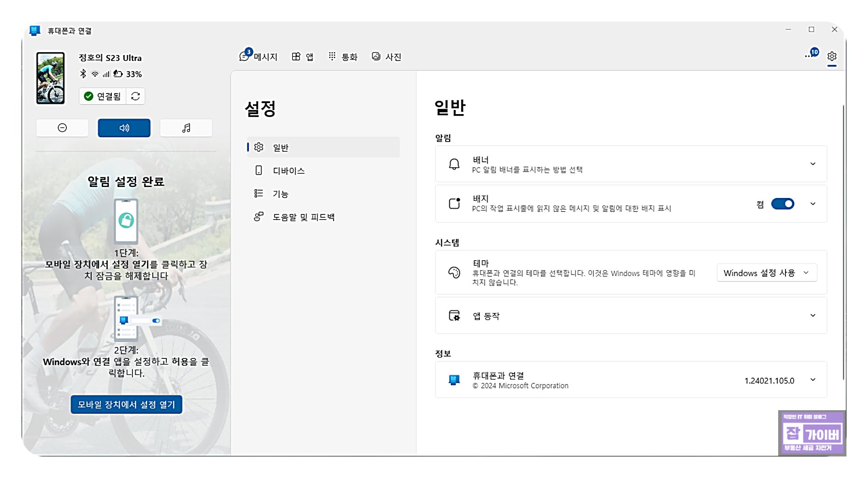
Task: Open the 사진 section icon
Action: (386, 56)
